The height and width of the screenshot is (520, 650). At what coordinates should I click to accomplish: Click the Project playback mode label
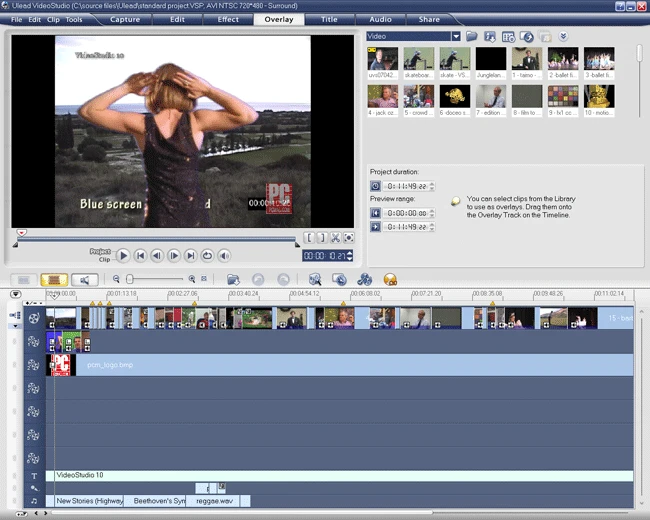tap(100, 251)
